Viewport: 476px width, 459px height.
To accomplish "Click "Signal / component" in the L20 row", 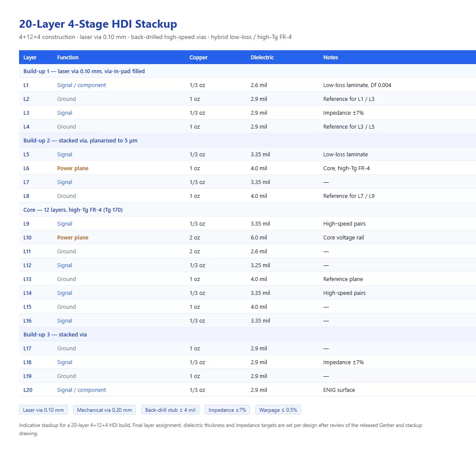I will tap(81, 390).
